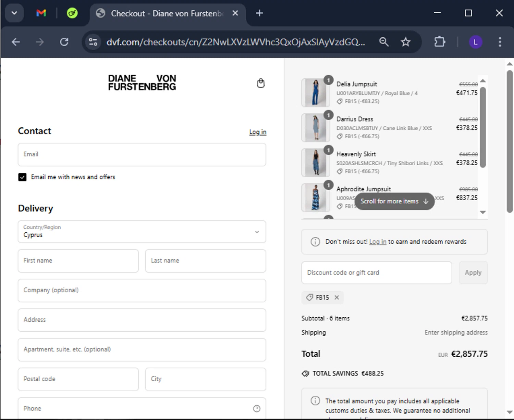The width and height of the screenshot is (514, 420).
Task: Click Darrius Dress thumbnail
Action: coord(316,127)
